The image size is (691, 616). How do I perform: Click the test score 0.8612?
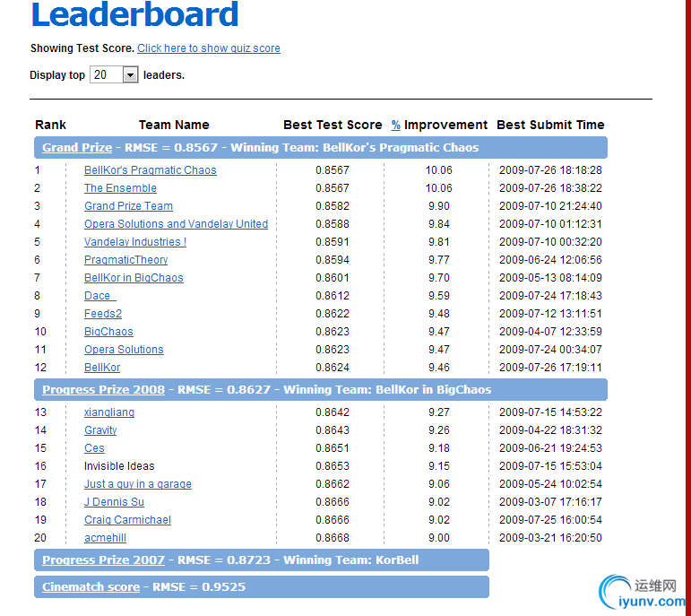[333, 296]
